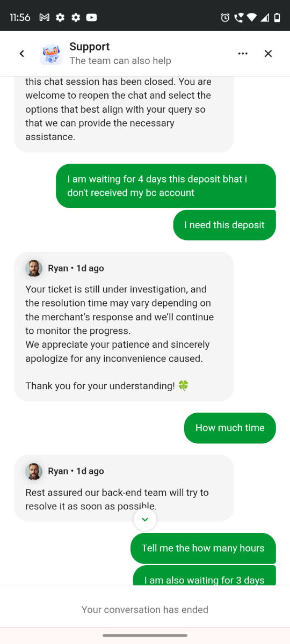Tap the back arrow in the header
Screen dimensions: 290x644
click(21, 54)
